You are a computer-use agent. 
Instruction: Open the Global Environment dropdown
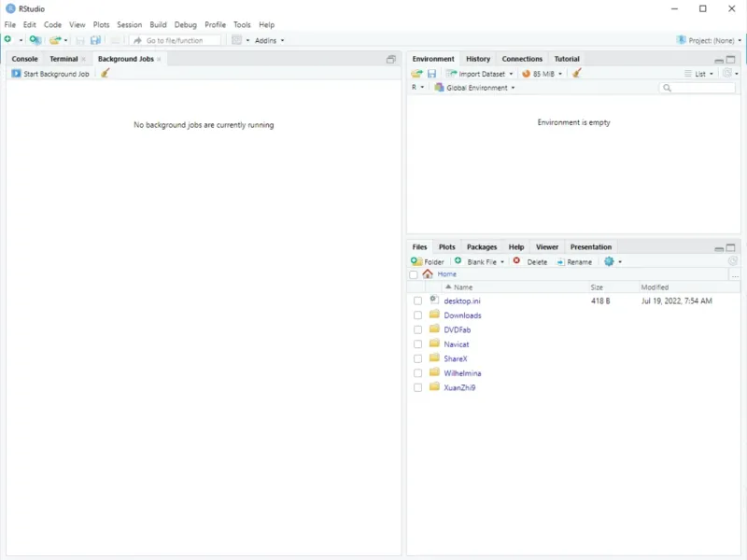pos(474,88)
